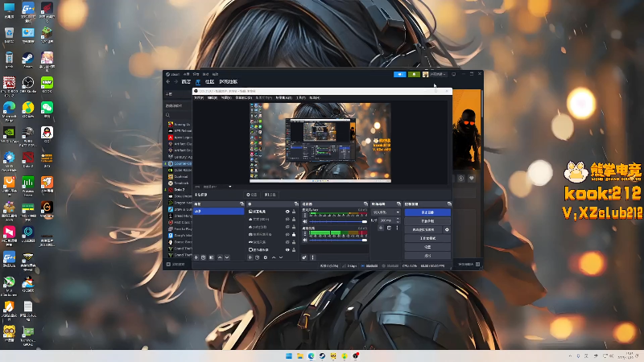Click Steam back navigation arrow

point(168,82)
